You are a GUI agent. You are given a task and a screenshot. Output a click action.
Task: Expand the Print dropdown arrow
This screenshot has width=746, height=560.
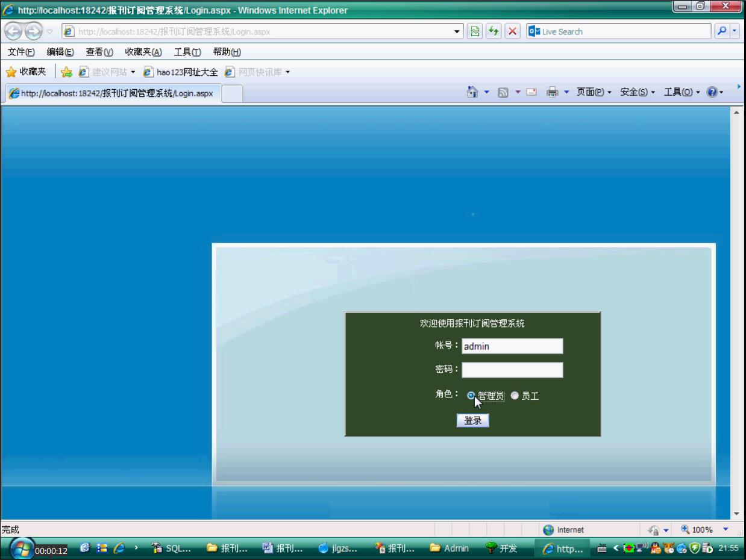(566, 92)
